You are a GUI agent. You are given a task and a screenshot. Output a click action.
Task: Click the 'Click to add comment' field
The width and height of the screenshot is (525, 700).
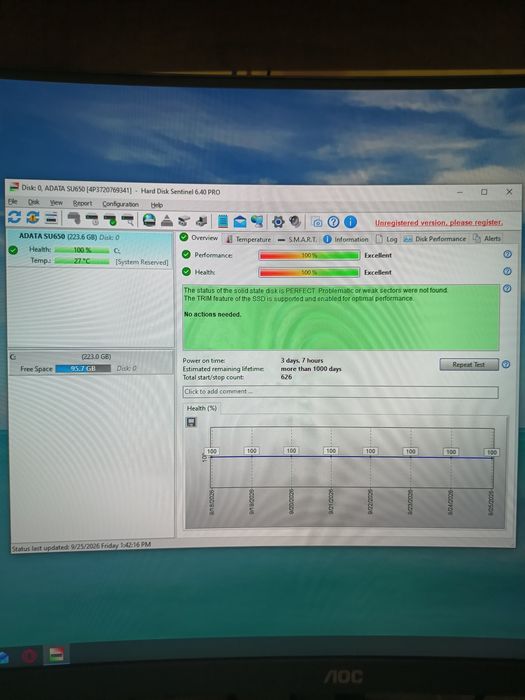click(341, 392)
